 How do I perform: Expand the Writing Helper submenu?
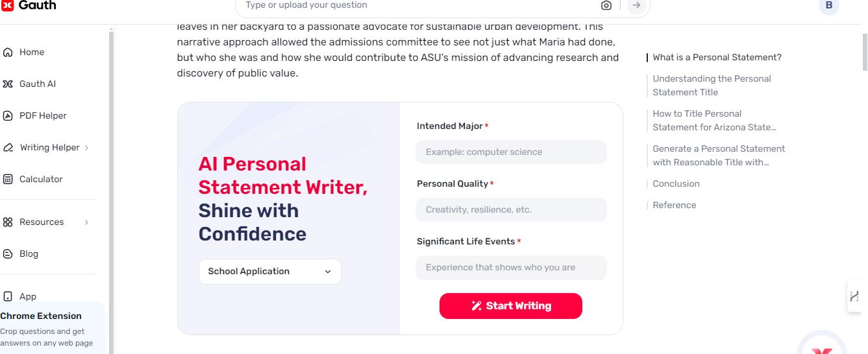coord(86,148)
